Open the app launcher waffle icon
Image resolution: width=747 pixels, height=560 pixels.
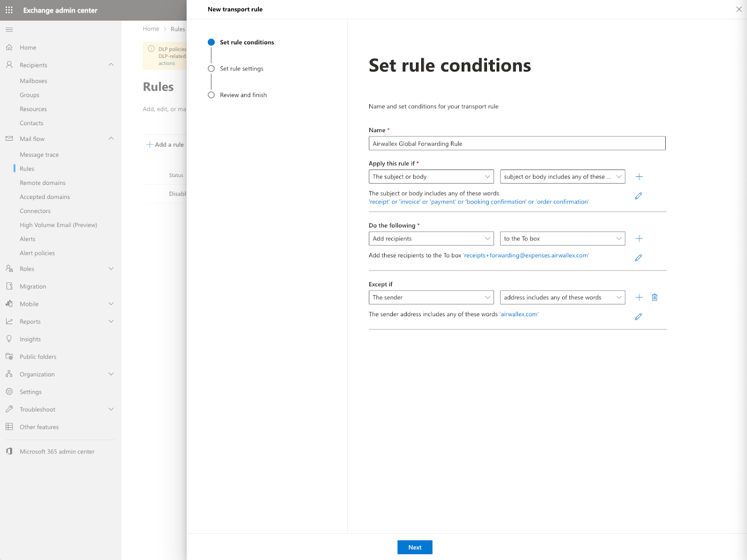tap(9, 10)
